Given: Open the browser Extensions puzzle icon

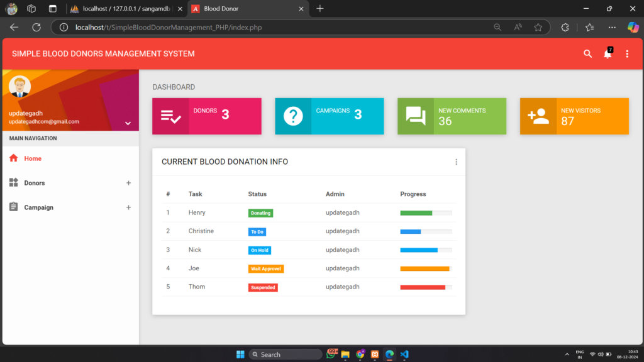Looking at the screenshot, I should point(565,28).
